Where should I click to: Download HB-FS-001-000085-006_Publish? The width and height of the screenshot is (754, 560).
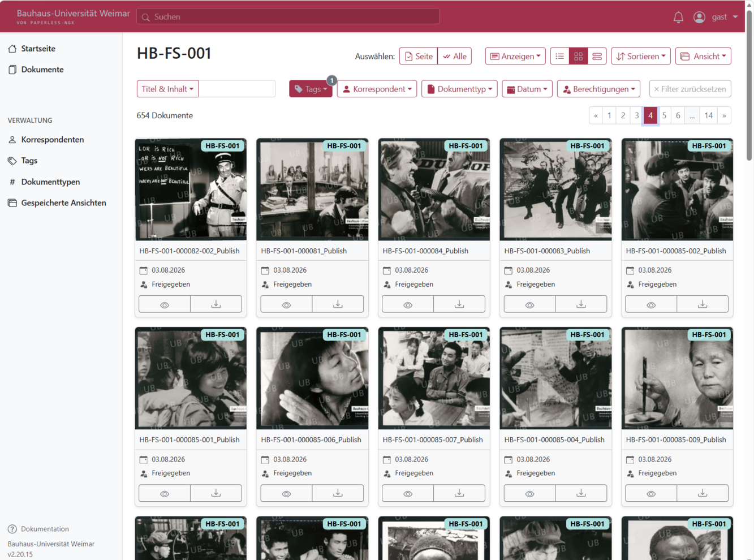(x=338, y=493)
